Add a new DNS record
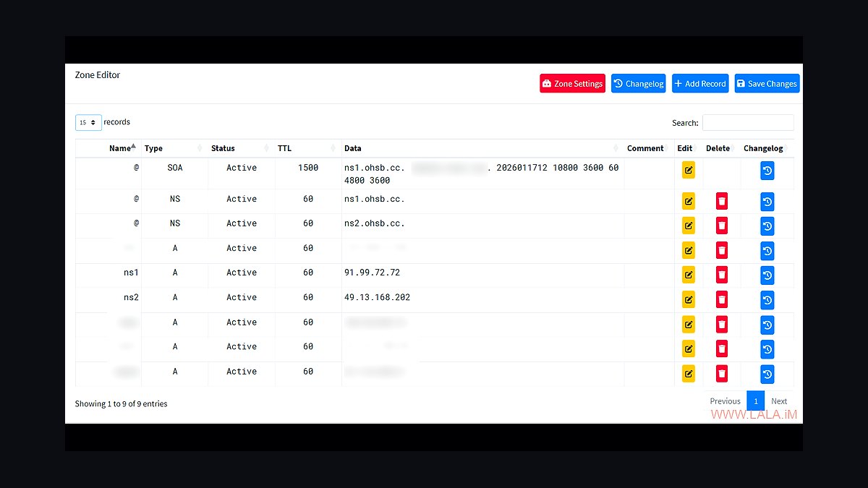This screenshot has width=868, height=488. pos(699,84)
